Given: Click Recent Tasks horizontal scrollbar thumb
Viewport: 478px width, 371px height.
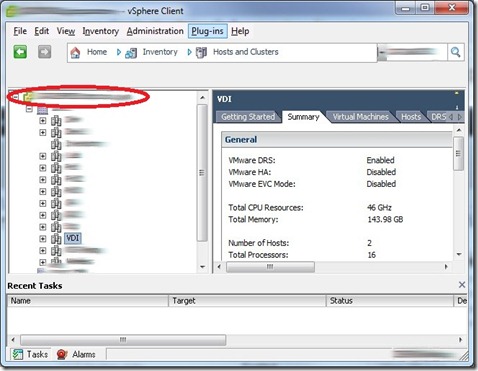Looking at the screenshot, I should coord(123,340).
